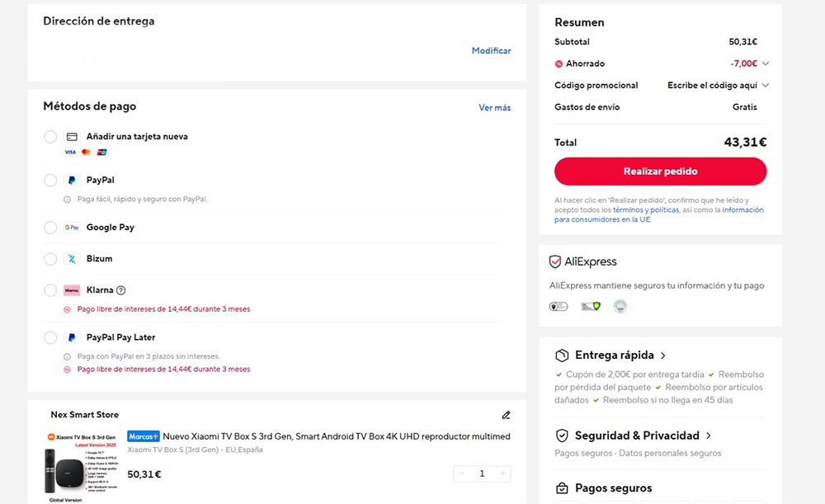Select the Klarna radio button

tap(50, 290)
